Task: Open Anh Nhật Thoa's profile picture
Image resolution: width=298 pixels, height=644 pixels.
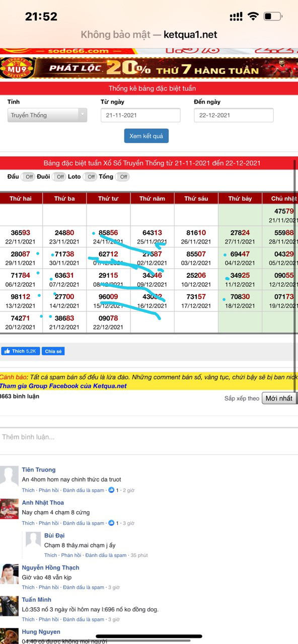Action: point(9,509)
